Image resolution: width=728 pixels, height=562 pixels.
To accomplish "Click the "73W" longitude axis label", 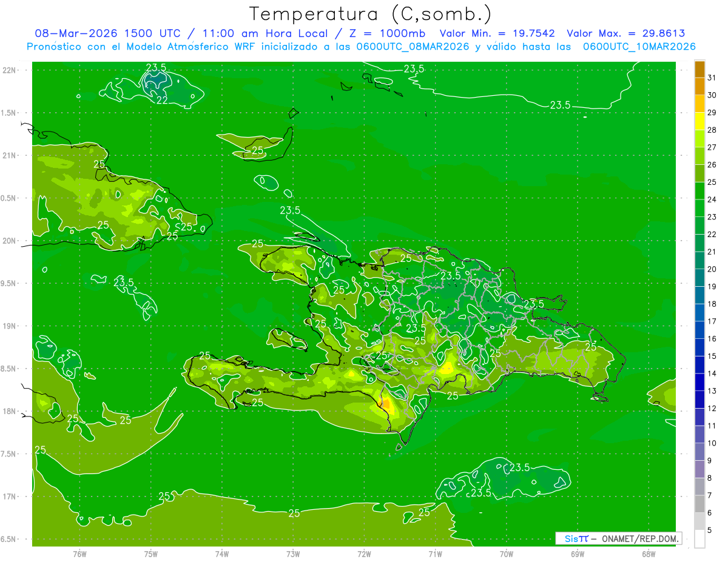I will [x=293, y=554].
